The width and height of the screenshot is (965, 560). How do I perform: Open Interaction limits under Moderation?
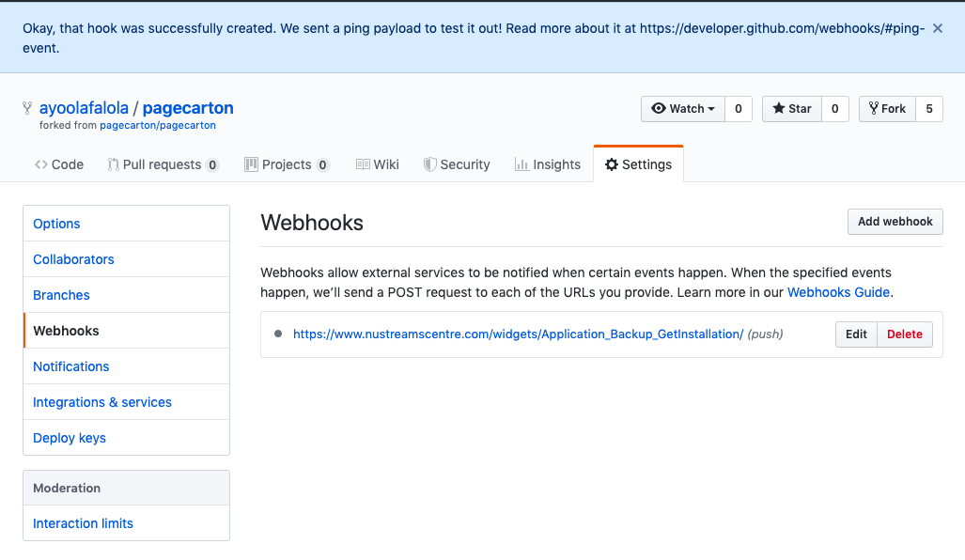coord(126,523)
